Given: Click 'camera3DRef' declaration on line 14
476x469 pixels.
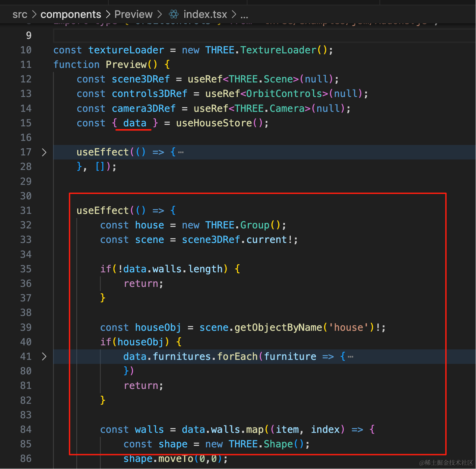Looking at the screenshot, I should 144,108.
